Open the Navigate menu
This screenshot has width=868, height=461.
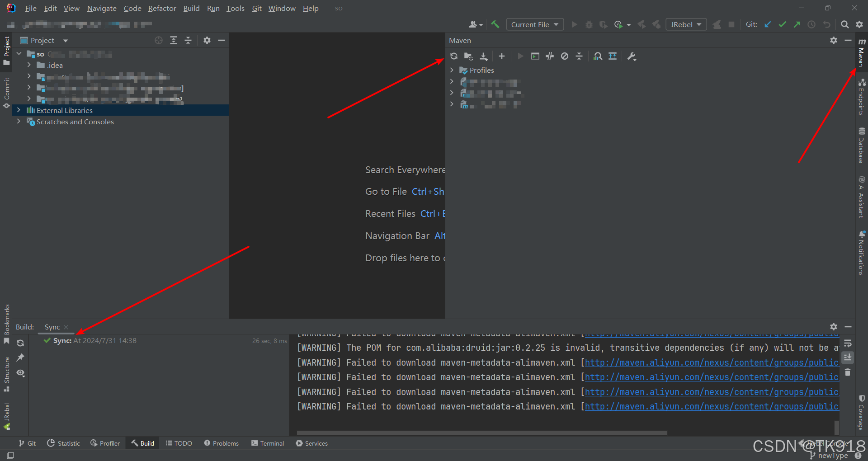click(102, 8)
